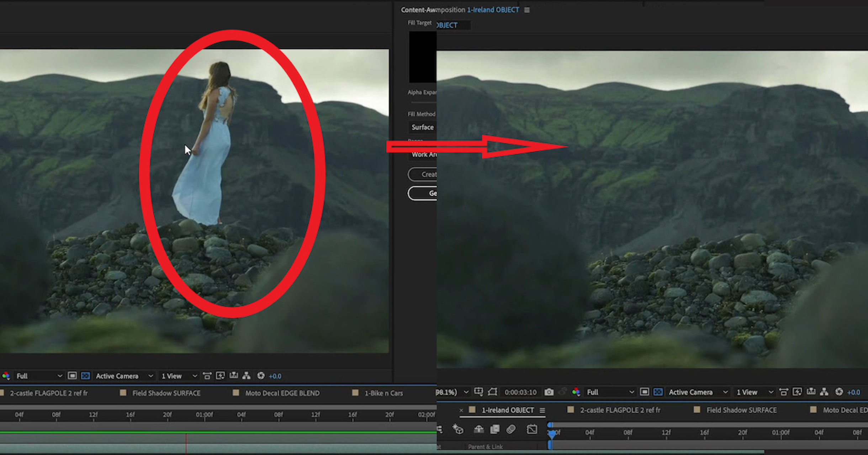Open grid and guide options icon

(479, 392)
